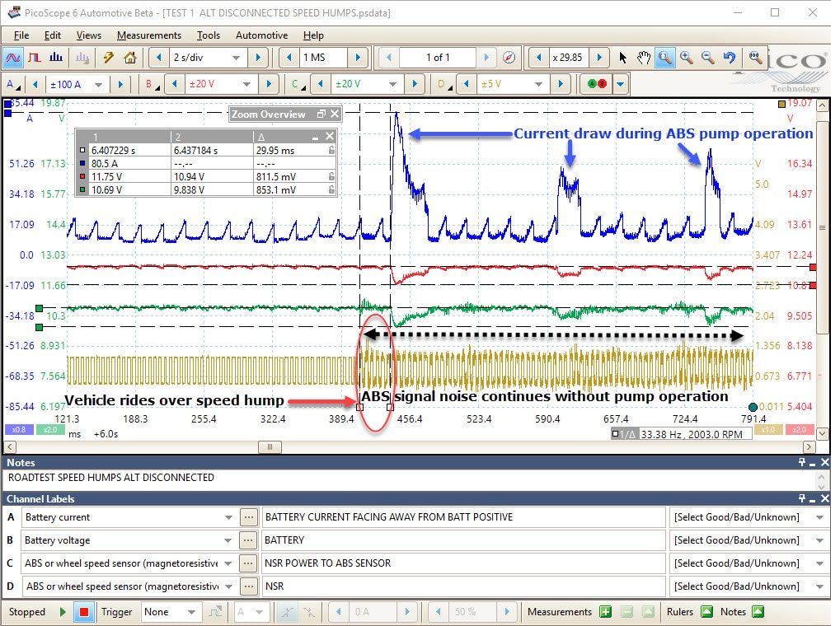840x626 pixels.
Task: Open the Help menu
Action: 313,35
